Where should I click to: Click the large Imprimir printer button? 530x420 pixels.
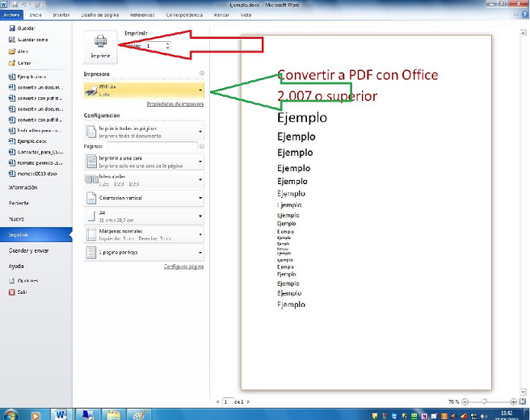100,47
